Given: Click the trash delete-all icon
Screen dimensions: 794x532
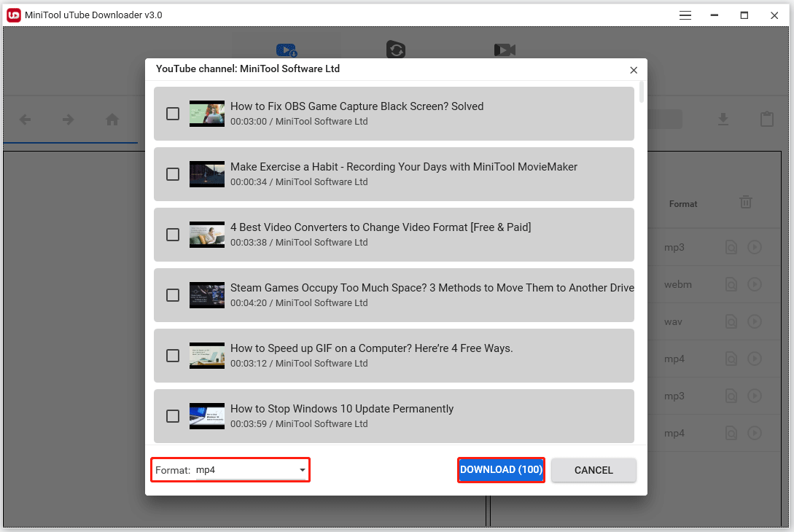Looking at the screenshot, I should [x=746, y=202].
